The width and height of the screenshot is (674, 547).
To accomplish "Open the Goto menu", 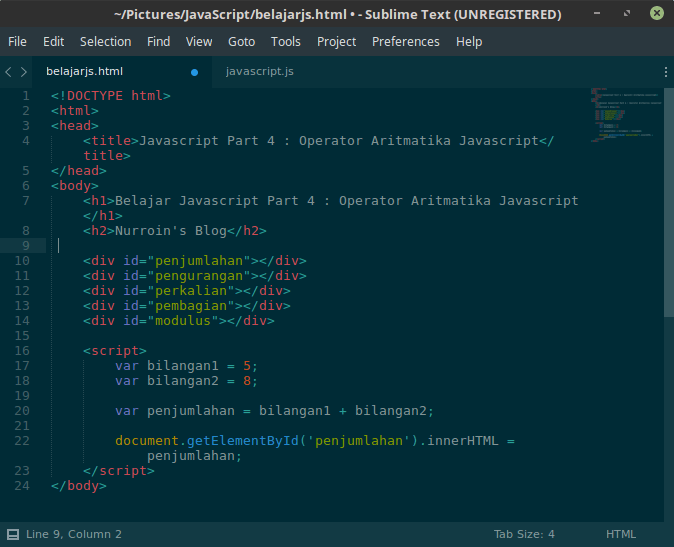I will 242,42.
